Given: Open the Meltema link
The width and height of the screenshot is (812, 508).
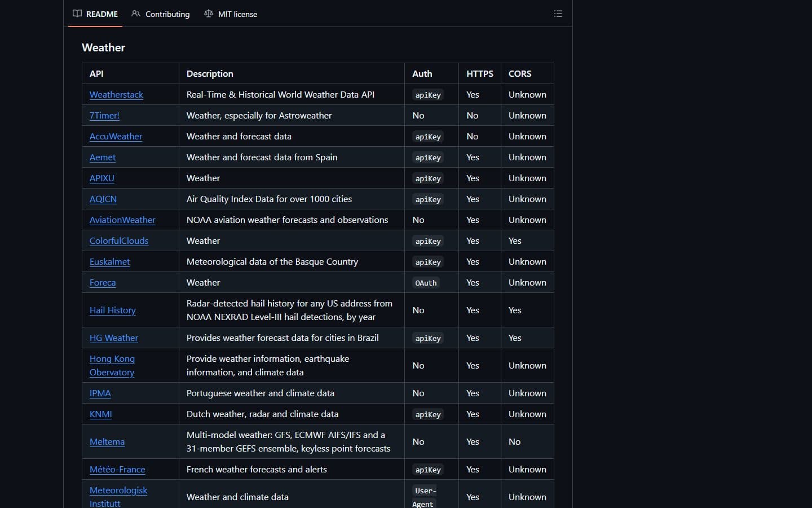Looking at the screenshot, I should click(107, 442).
